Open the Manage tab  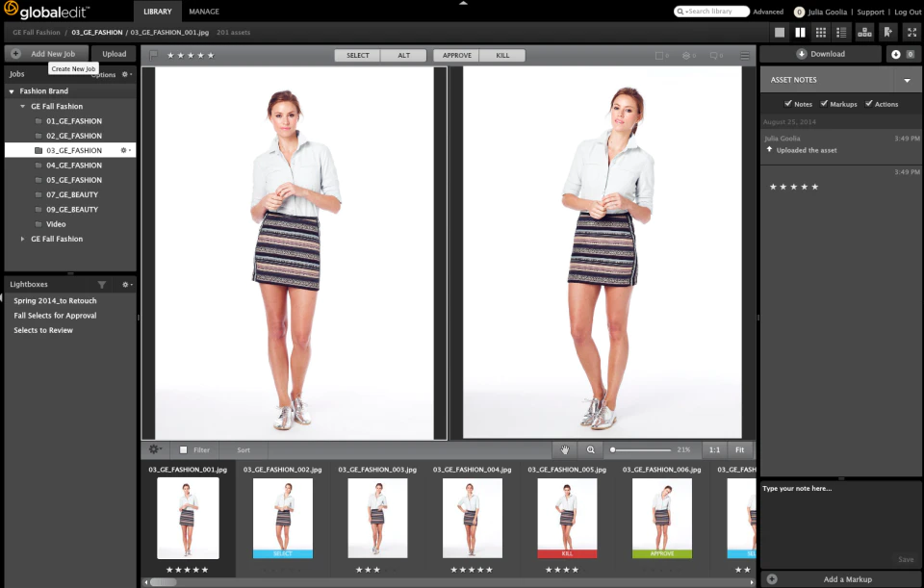[x=204, y=12]
